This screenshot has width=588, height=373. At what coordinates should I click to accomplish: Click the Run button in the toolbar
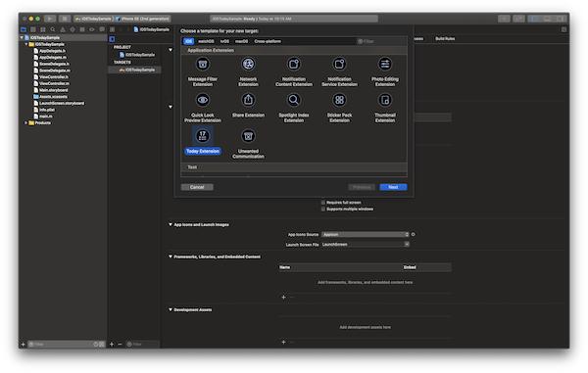tap(50, 19)
